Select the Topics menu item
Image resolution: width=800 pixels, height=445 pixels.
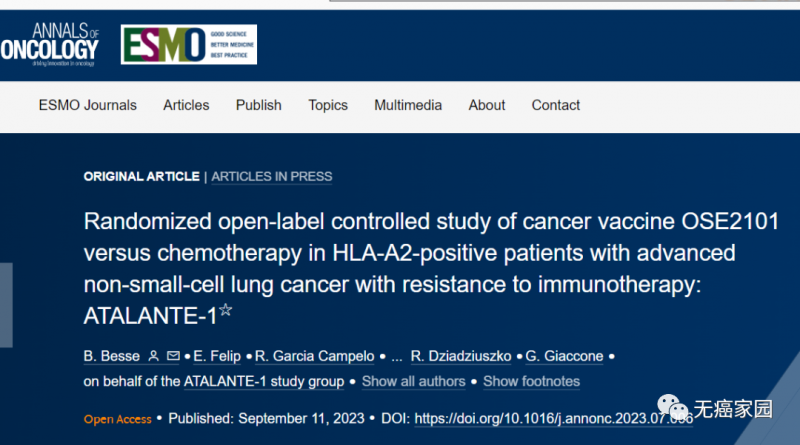click(x=328, y=105)
